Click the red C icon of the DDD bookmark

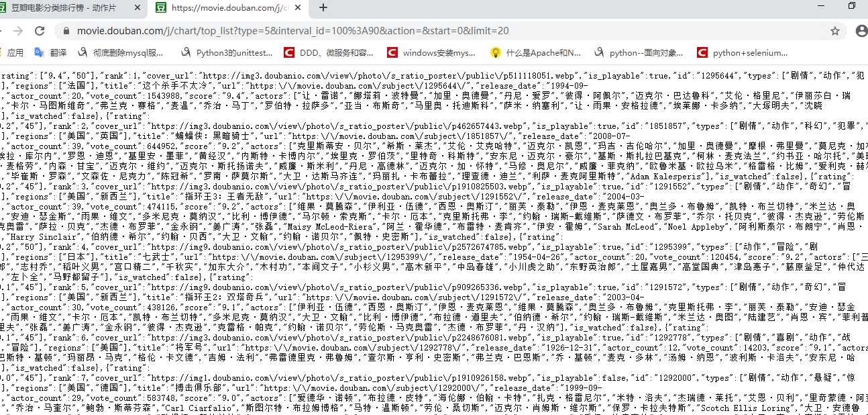pyautogui.click(x=289, y=52)
